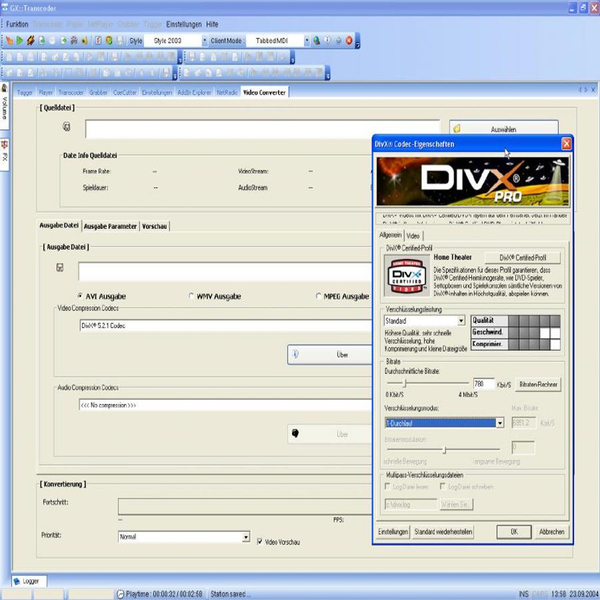Expand the first toolbar's overflow chevron
This screenshot has height=600, width=600.
click(357, 41)
